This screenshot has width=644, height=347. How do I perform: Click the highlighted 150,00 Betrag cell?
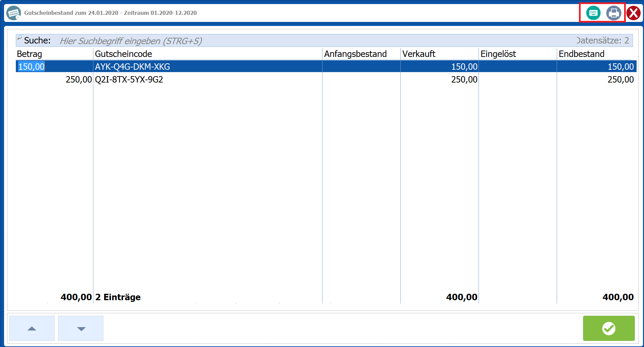pyautogui.click(x=31, y=67)
